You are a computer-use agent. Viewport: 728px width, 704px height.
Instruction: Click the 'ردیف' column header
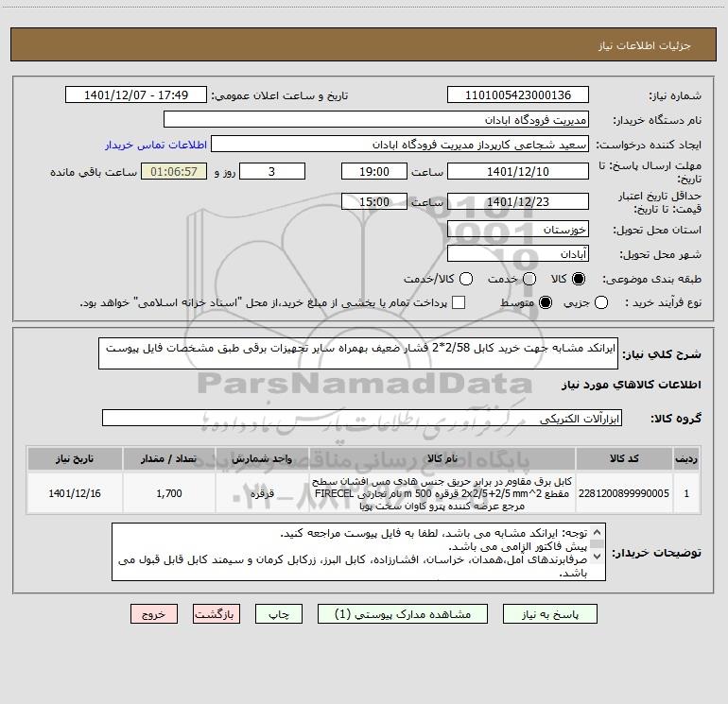[686, 458]
